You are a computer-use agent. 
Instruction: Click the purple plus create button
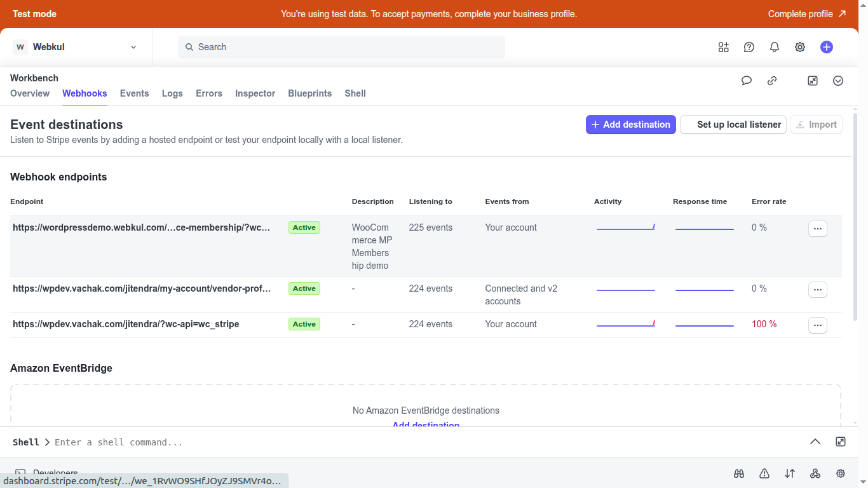pyautogui.click(x=826, y=46)
